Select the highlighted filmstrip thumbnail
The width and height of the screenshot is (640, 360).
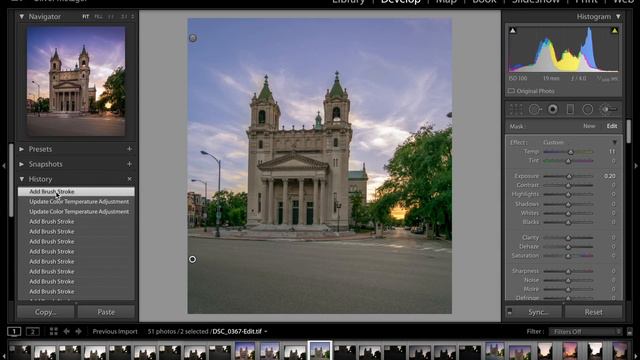point(320,351)
